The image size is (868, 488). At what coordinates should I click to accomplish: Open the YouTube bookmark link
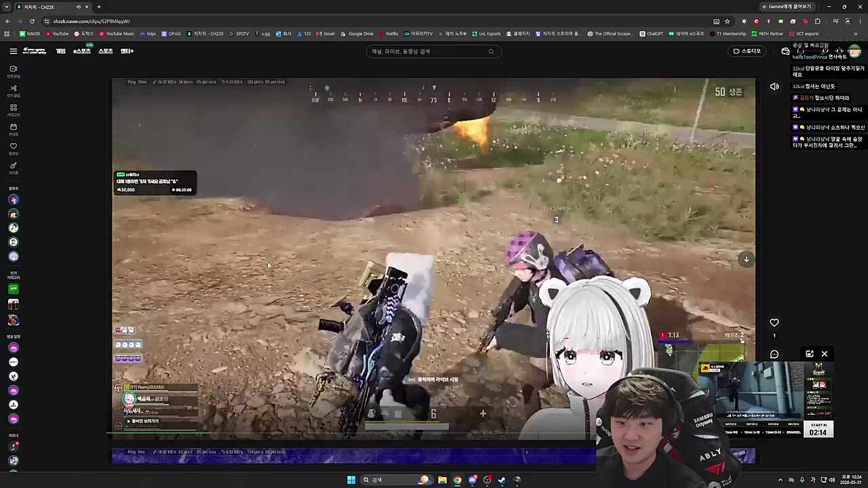[x=57, y=33]
